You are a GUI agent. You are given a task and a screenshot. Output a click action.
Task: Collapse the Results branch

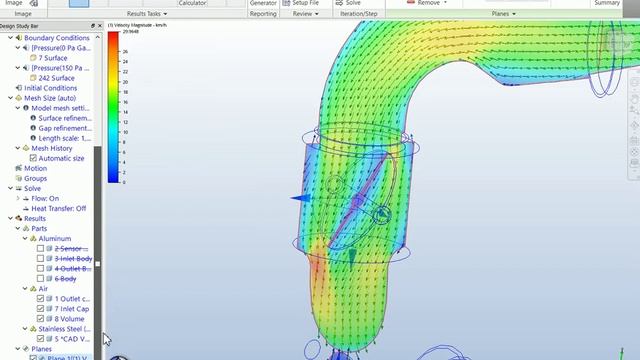pyautogui.click(x=11, y=218)
